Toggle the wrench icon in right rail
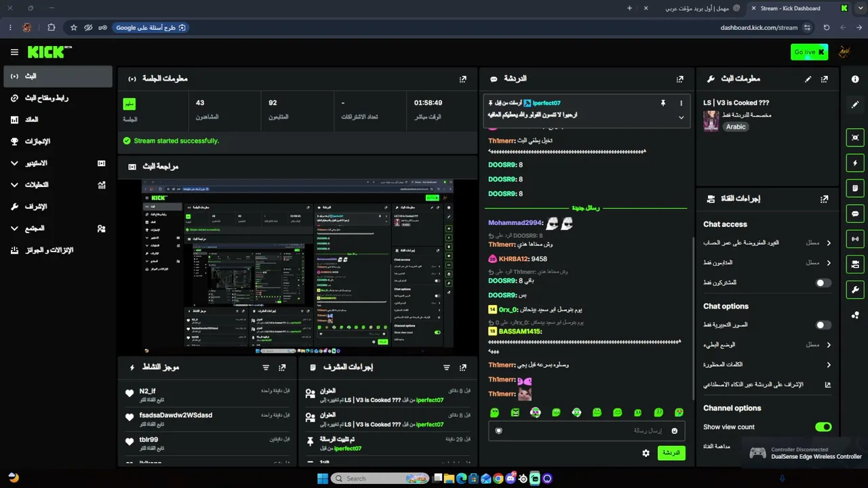This screenshot has height=488, width=868. 855,289
